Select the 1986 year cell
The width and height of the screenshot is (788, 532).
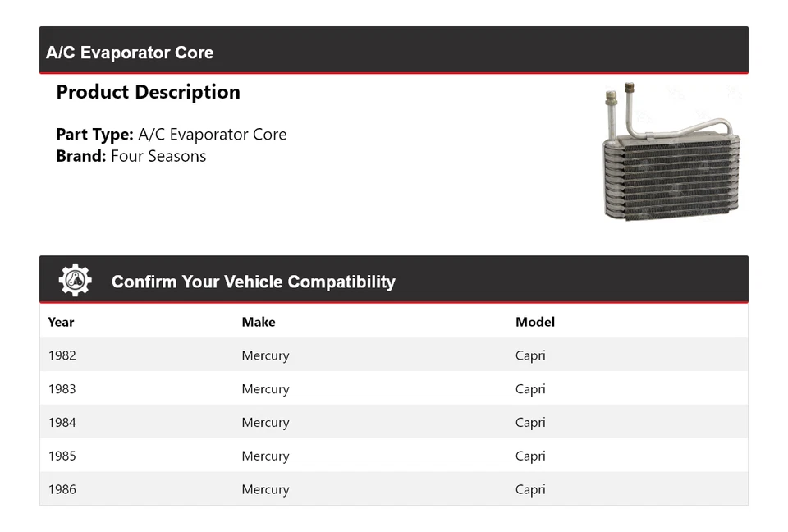[x=62, y=490]
